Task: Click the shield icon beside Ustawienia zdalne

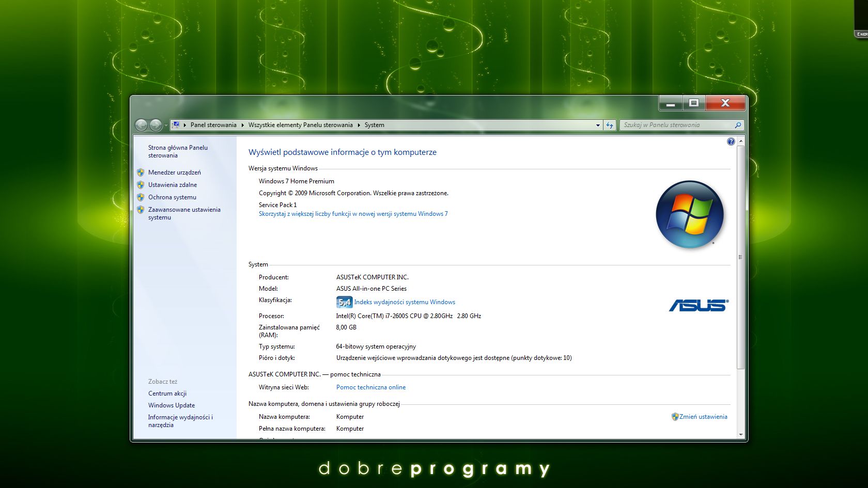Action: click(x=141, y=185)
